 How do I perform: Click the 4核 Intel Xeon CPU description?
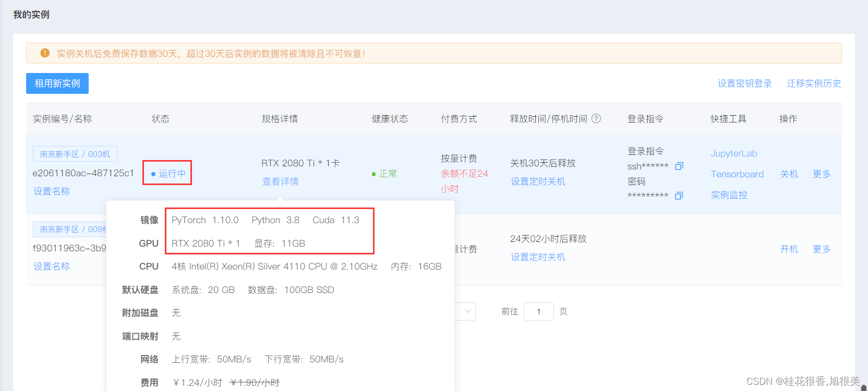coord(274,266)
